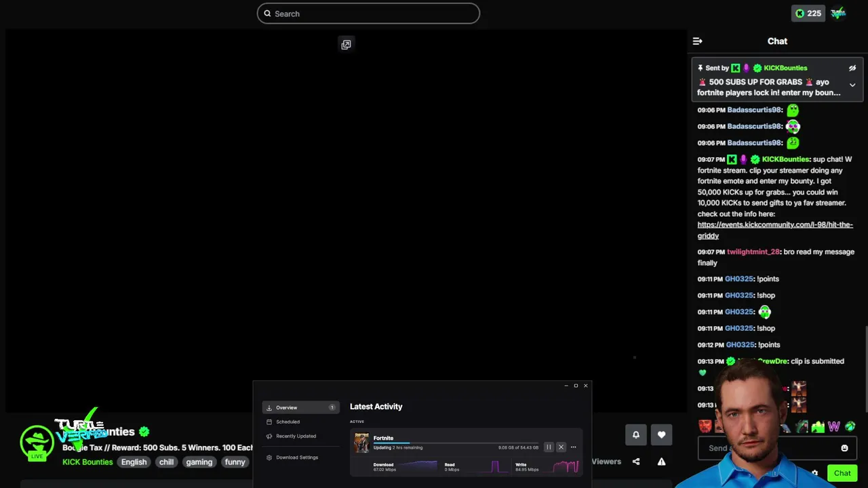Click the Overview badge count 1
The height and width of the screenshot is (488, 868).
332,407
